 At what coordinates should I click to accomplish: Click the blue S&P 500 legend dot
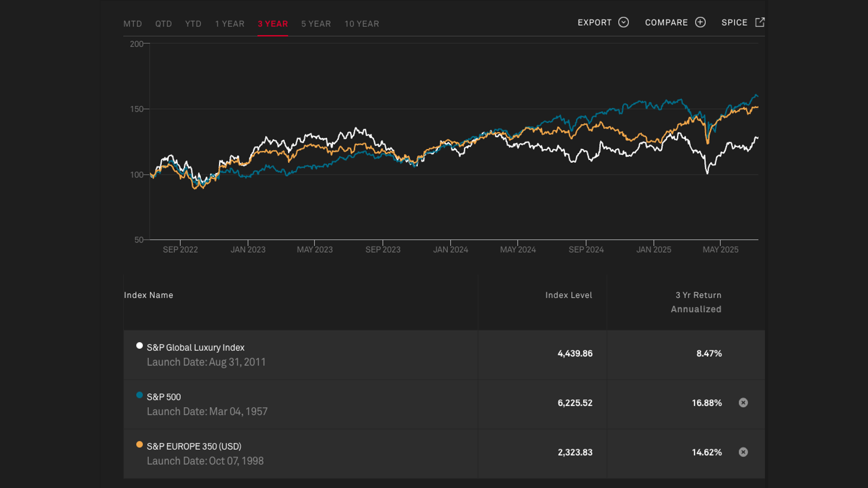coord(139,395)
